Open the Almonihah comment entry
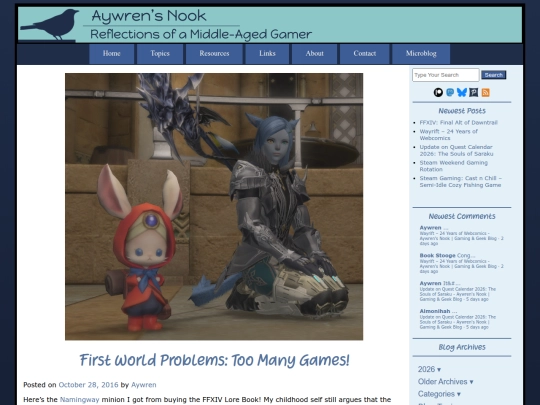 coord(458,320)
